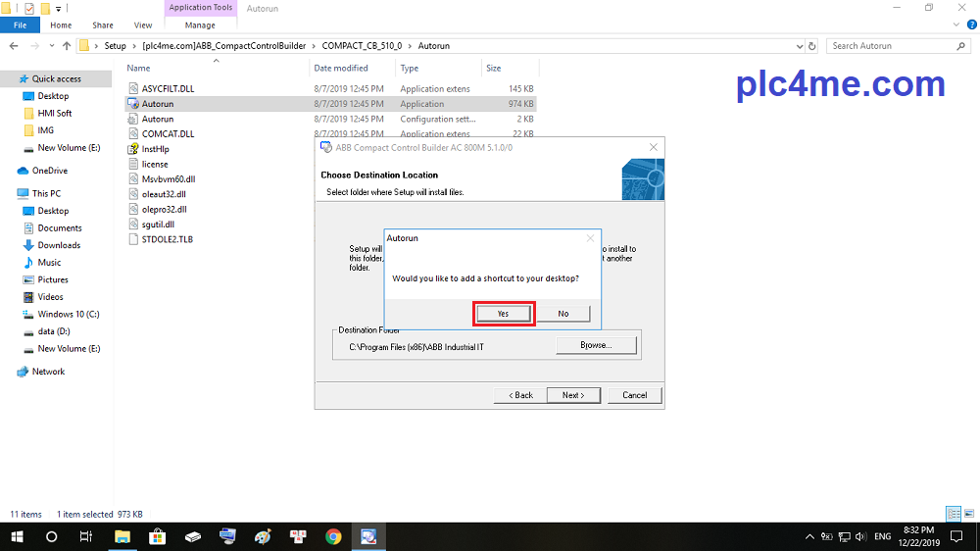The image size is (980, 551).
Task: Open HMI Soft folder in Quick access
Action: coord(55,113)
